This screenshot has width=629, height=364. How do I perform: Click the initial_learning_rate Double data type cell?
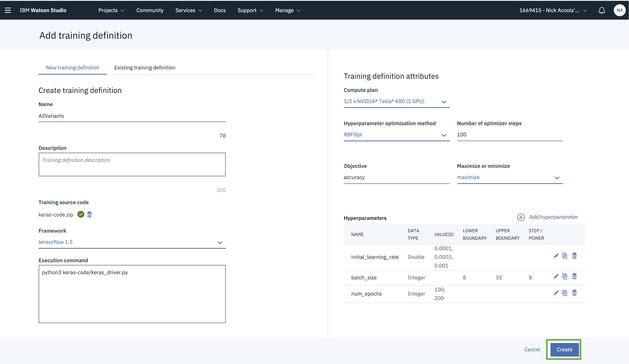[416, 257]
